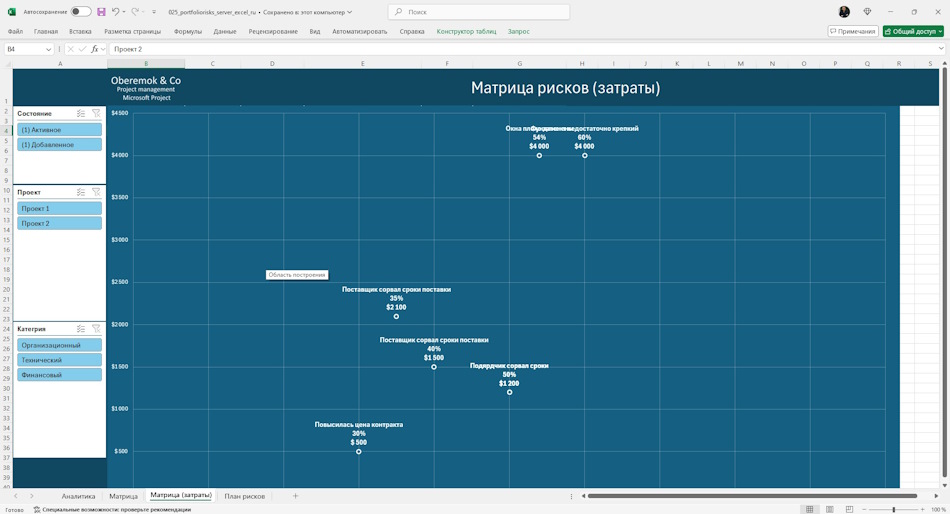
Task: Open the Формулы ribbon tab
Action: [x=188, y=32]
